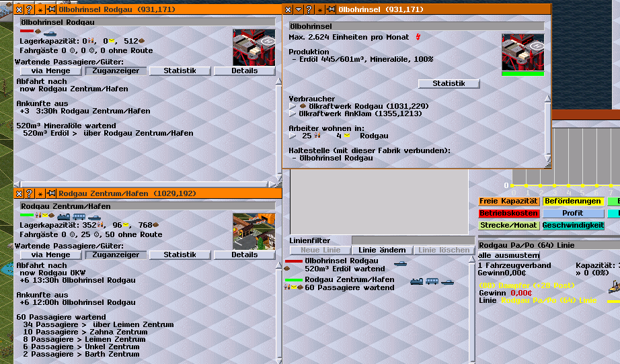Click go-to-position star icon in Rodgau Zentrum/Hafen window
The image size is (620, 364).
[40, 193]
